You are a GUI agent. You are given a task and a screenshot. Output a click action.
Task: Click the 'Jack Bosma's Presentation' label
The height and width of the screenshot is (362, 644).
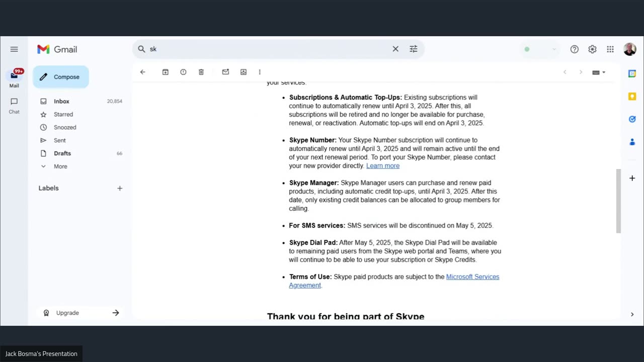(41, 354)
